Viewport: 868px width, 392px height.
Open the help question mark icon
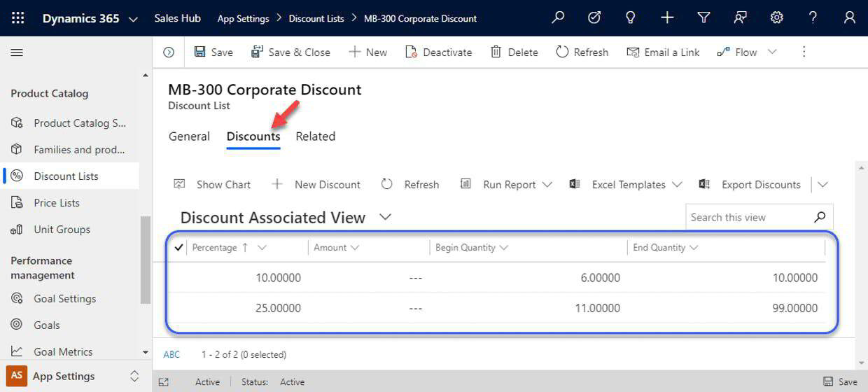813,18
